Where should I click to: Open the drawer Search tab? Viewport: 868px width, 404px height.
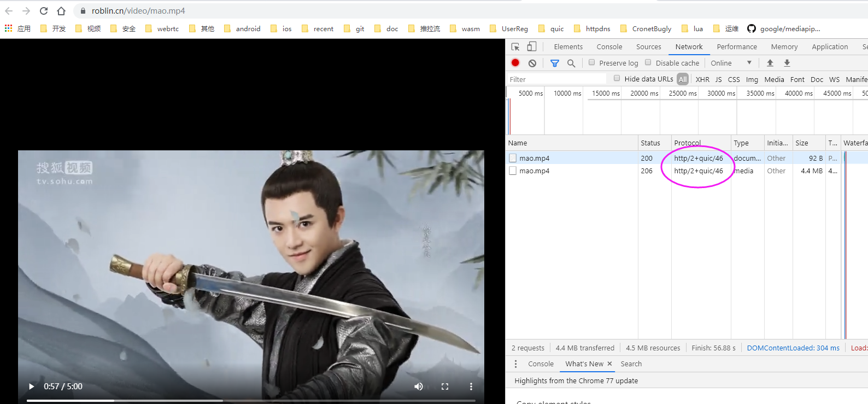click(631, 364)
